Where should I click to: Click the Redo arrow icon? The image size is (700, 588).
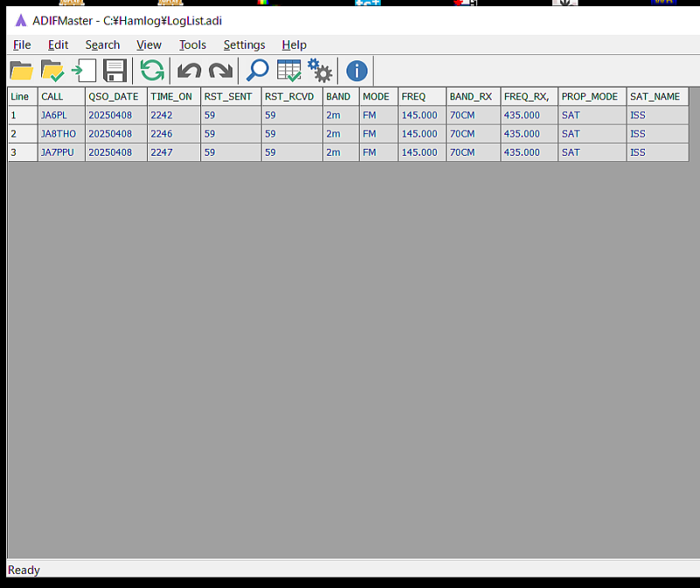(x=221, y=71)
